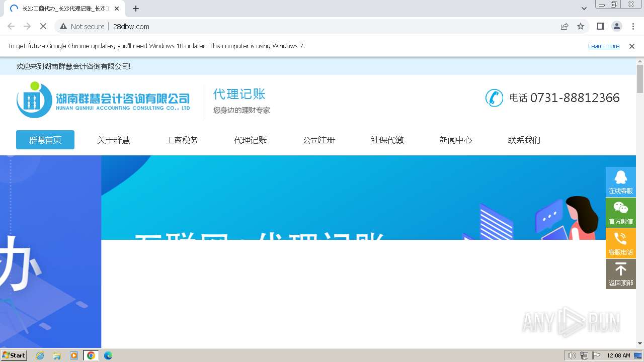Click the 欢迎来到湖南群慧会计咨询有限公司 text
The image size is (644, 362).
[73, 66]
